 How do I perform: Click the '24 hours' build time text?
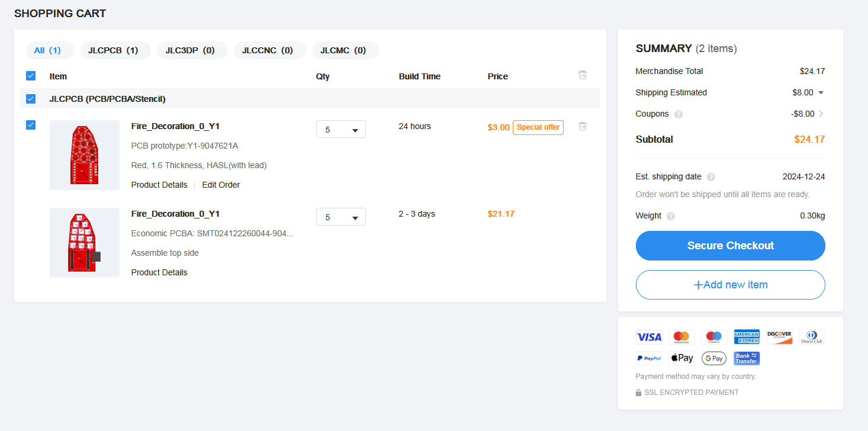pos(415,126)
